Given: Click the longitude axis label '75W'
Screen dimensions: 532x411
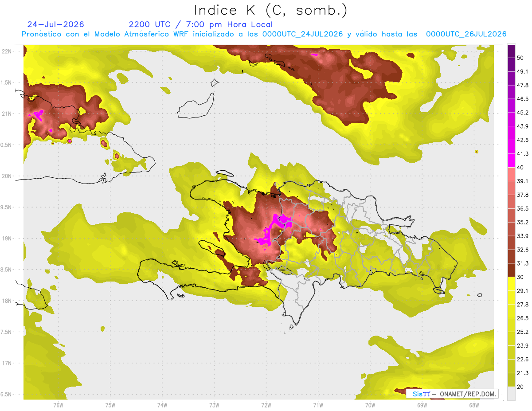Looking at the screenshot, I should coord(110,405).
